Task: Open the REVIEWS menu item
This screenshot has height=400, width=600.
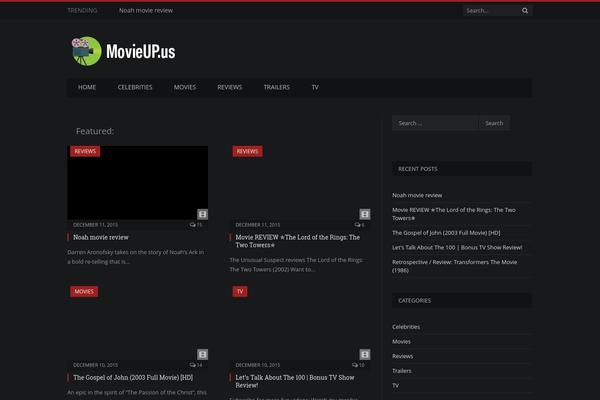Action: [230, 87]
